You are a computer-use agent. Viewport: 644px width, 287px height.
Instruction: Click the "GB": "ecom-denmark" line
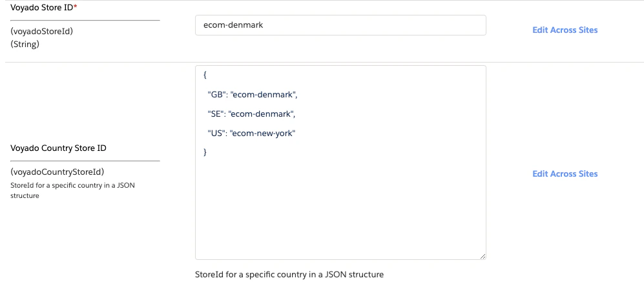click(x=252, y=95)
